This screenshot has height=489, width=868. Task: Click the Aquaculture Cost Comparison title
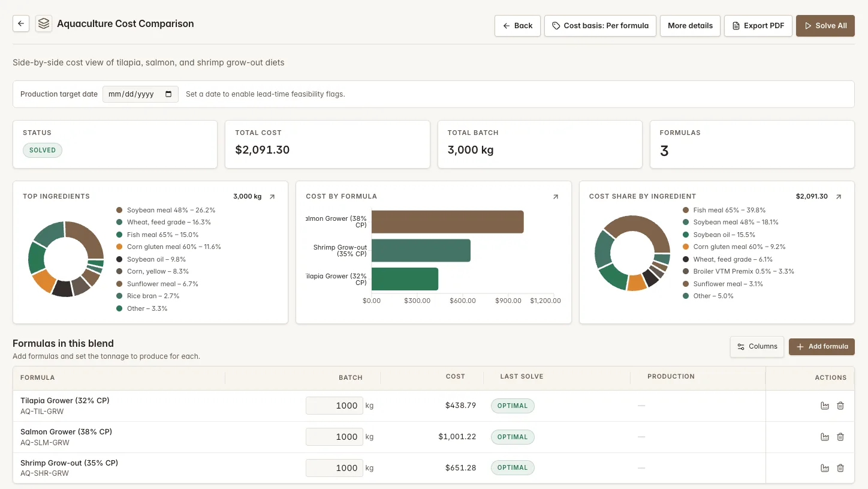click(125, 24)
